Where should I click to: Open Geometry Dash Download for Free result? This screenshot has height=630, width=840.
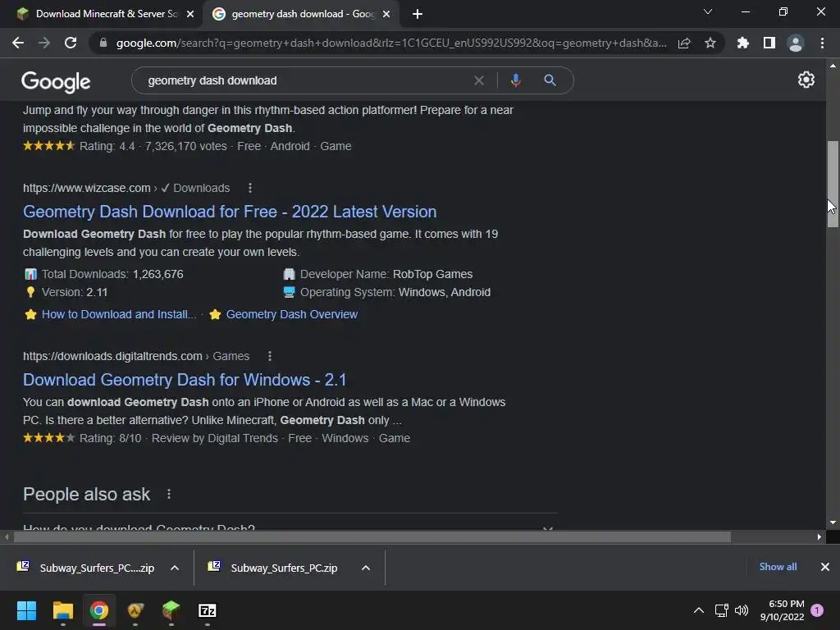pyautogui.click(x=230, y=212)
